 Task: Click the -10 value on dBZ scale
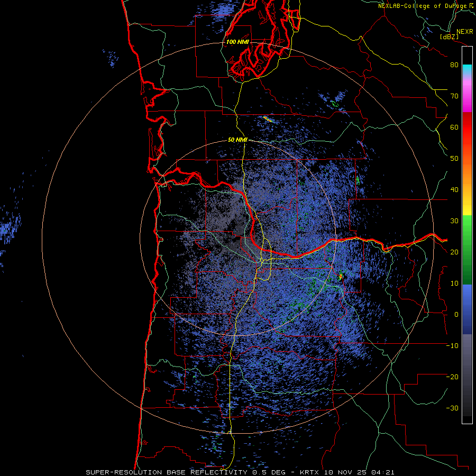click(452, 345)
